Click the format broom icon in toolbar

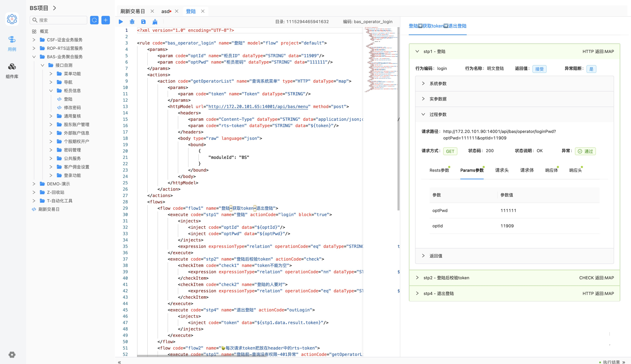pos(155,22)
